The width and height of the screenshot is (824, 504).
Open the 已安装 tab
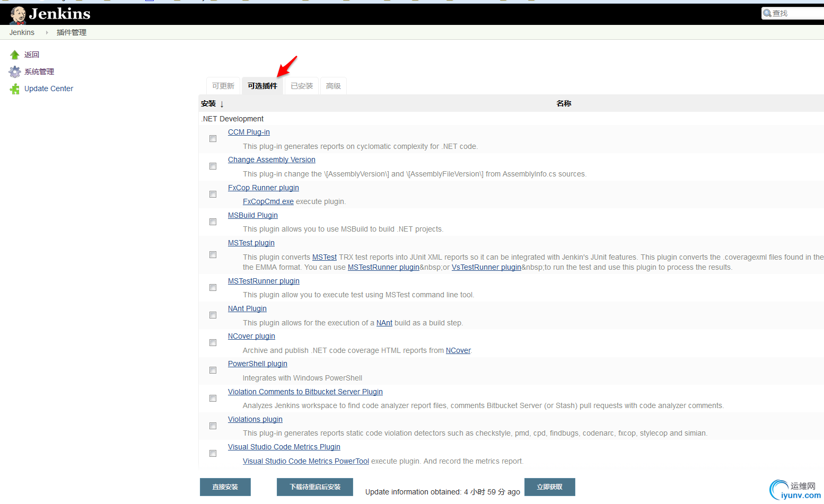tap(302, 86)
